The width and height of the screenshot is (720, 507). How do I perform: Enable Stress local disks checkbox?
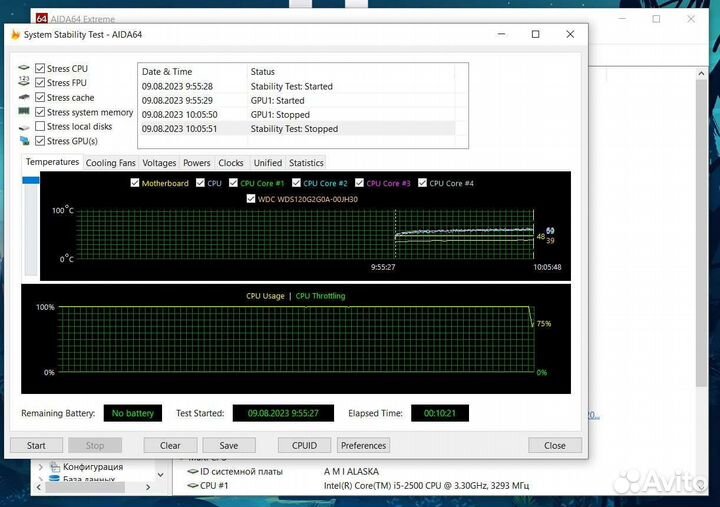pyautogui.click(x=40, y=126)
